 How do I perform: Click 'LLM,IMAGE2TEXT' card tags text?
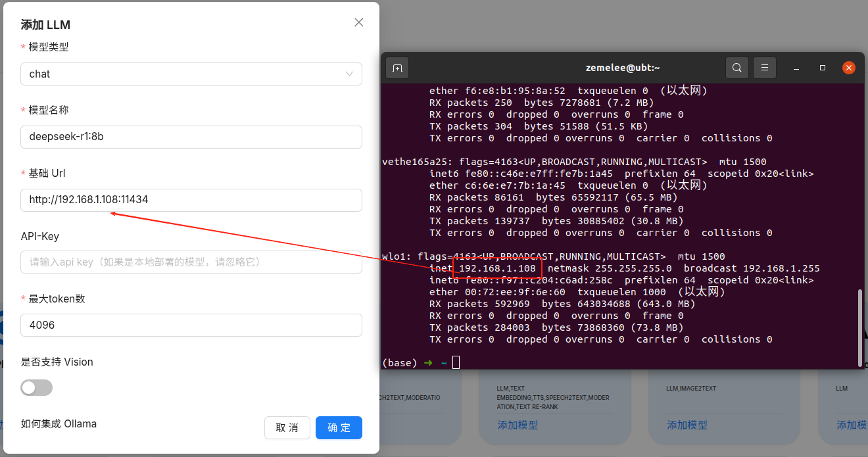pos(691,388)
